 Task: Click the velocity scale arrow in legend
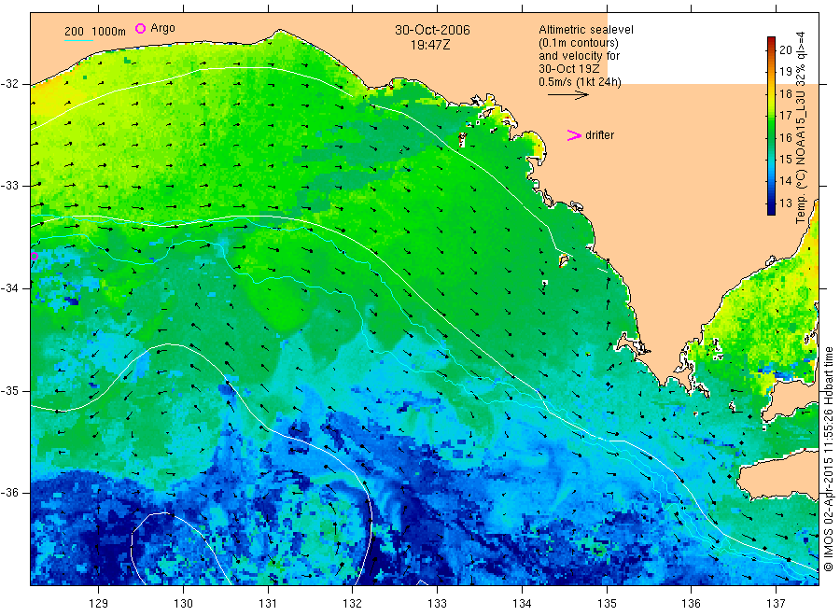(568, 95)
